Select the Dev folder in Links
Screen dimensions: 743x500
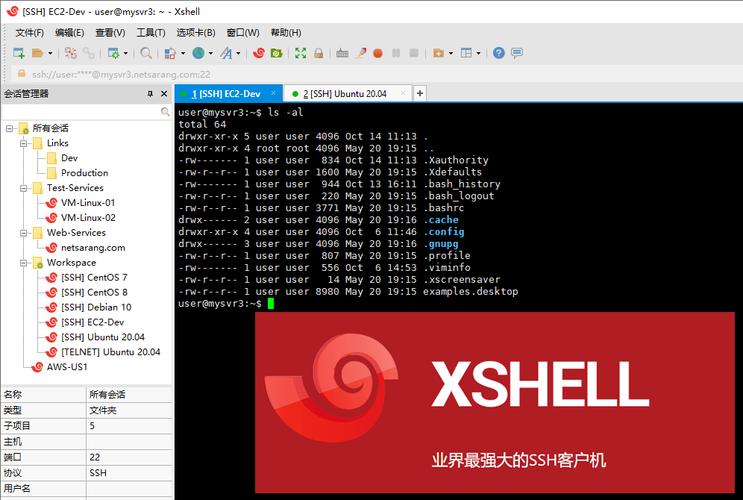pos(69,158)
